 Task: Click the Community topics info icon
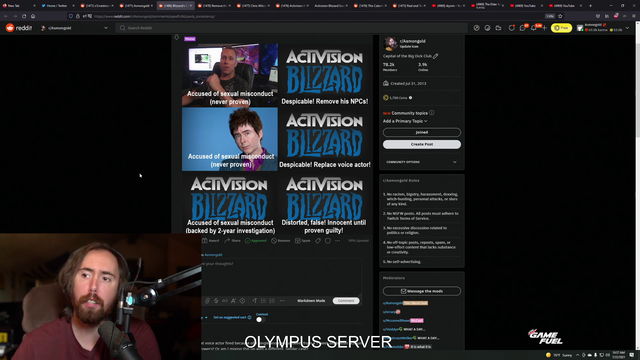pyautogui.click(x=432, y=113)
